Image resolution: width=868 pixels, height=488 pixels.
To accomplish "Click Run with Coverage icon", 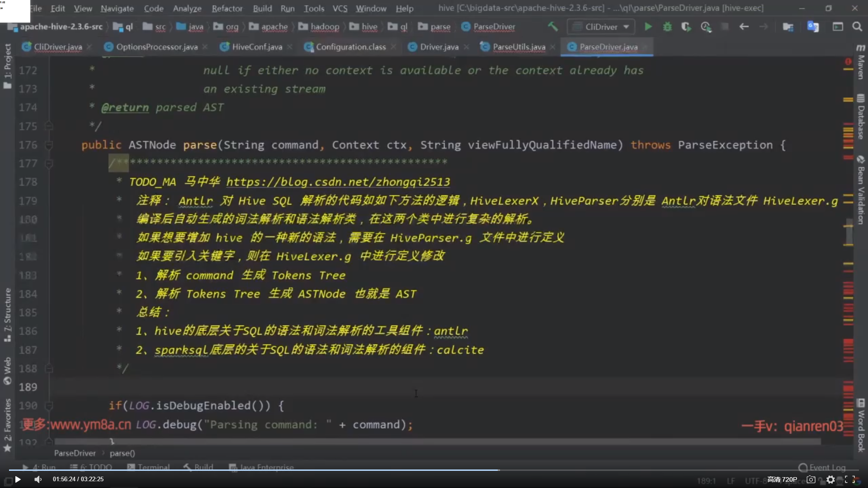I will click(686, 27).
